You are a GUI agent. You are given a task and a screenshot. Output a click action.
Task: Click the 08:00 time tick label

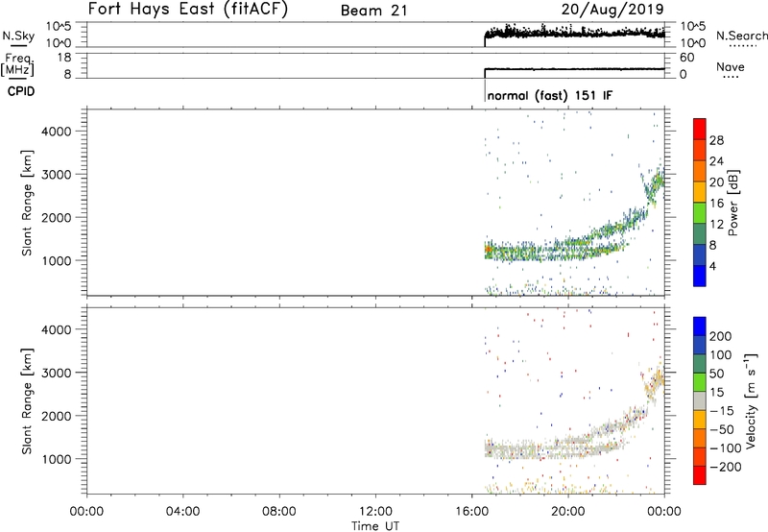279,512
